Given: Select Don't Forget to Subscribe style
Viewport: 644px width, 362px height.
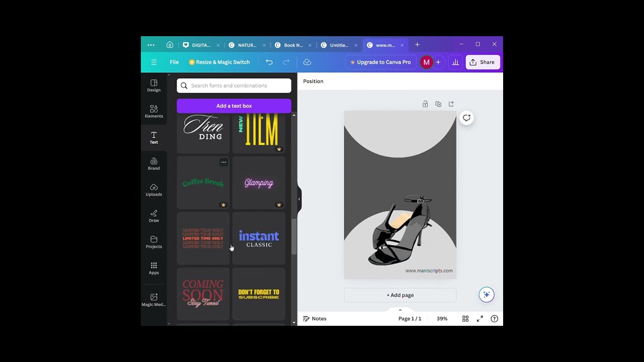Looking at the screenshot, I should pos(259,294).
